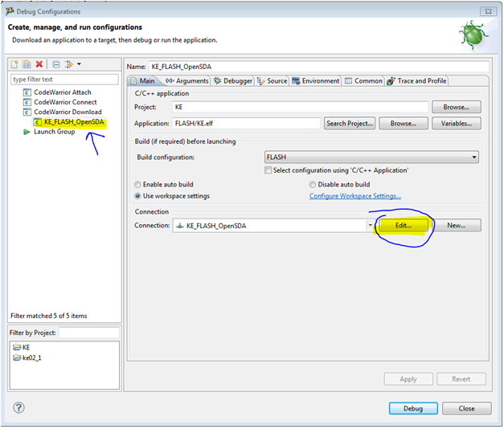Expand the Connection combo box arrow
504x429 pixels.
(x=371, y=226)
